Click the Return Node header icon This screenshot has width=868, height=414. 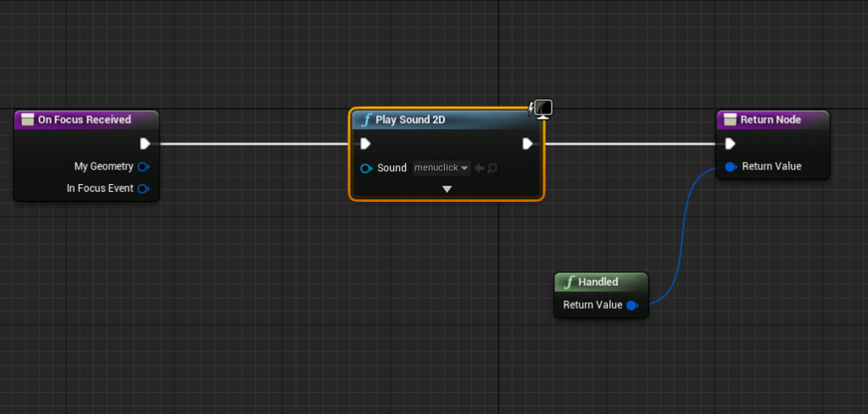[x=730, y=120]
